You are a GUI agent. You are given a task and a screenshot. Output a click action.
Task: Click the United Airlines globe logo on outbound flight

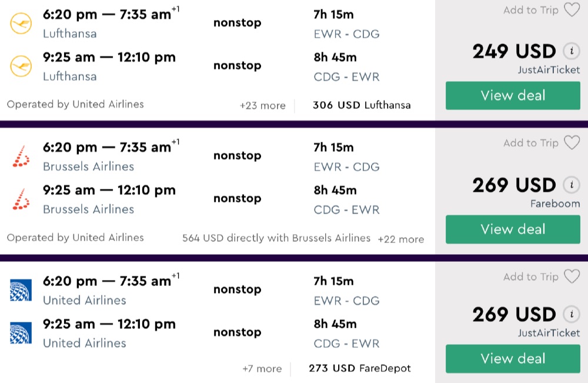click(21, 290)
